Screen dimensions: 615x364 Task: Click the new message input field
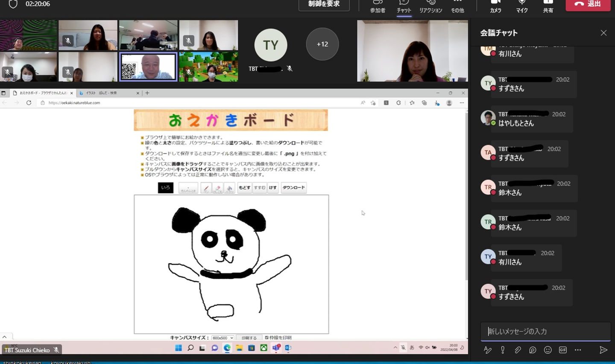(x=545, y=331)
